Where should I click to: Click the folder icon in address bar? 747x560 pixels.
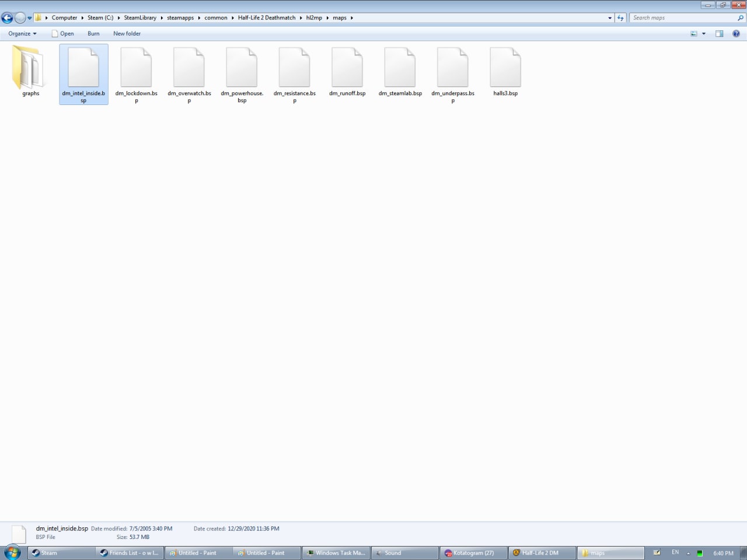point(38,17)
